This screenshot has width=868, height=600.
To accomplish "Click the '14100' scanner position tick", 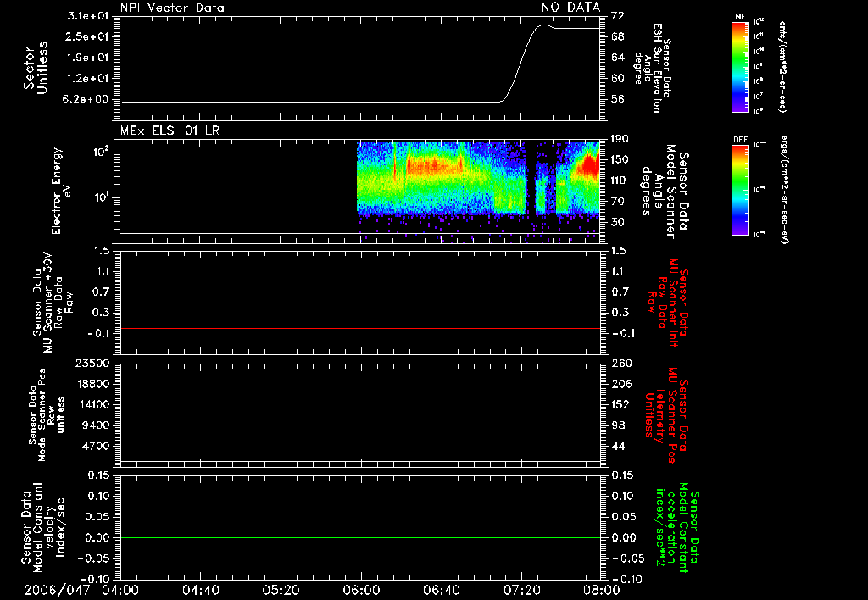I will click(92, 404).
